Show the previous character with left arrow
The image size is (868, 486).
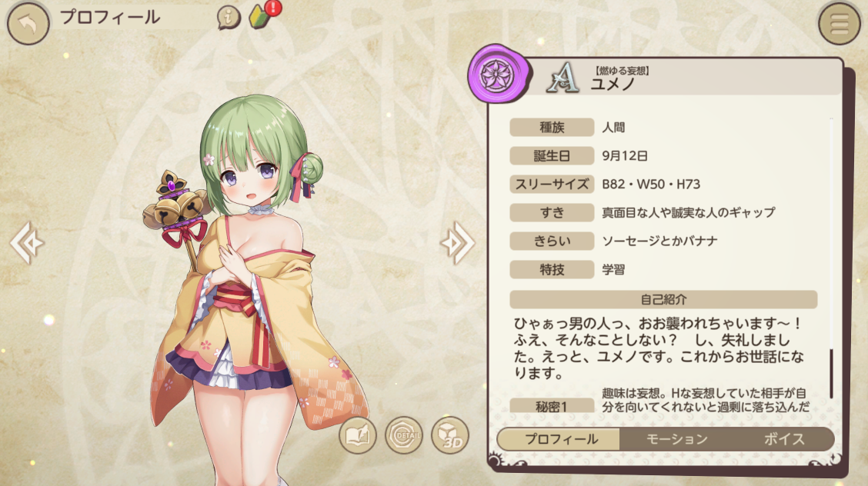tap(26, 242)
